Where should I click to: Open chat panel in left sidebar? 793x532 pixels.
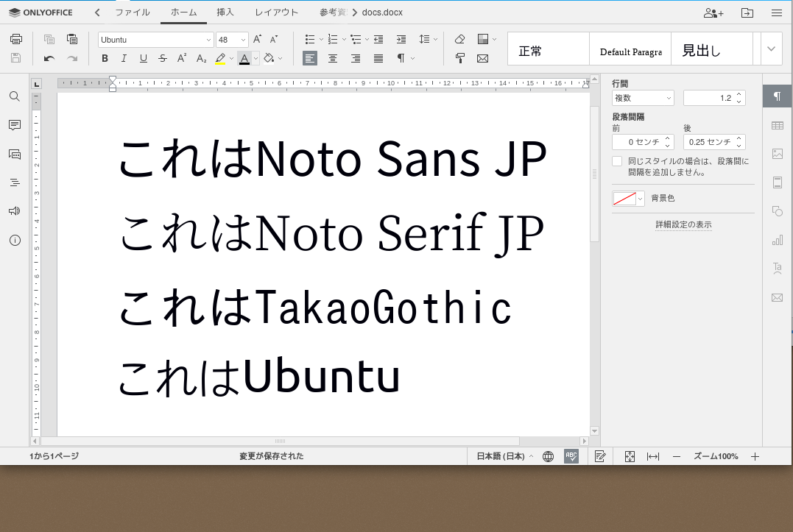pos(15,154)
